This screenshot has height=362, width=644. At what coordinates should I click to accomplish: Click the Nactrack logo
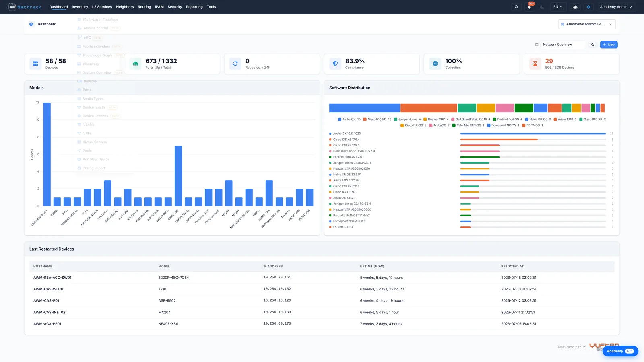[x=25, y=7]
